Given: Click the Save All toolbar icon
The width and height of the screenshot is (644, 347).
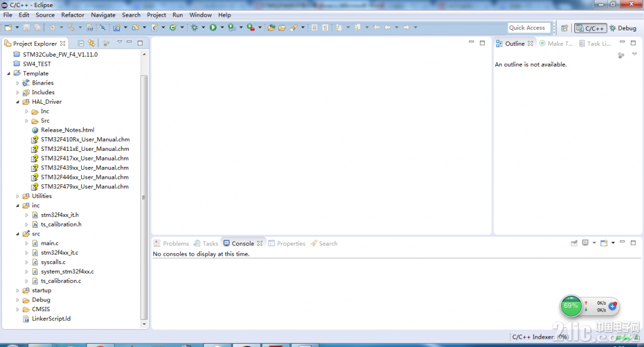Looking at the screenshot, I should tap(38, 27).
